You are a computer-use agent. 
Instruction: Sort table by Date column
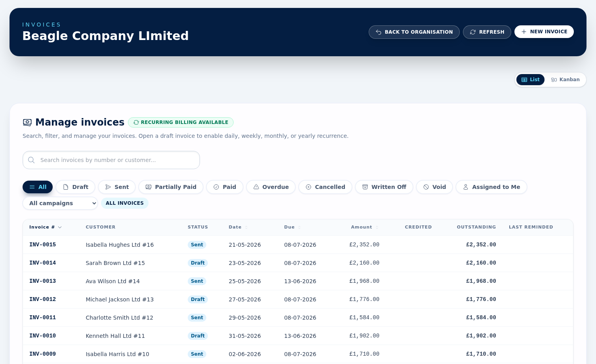[238, 227]
